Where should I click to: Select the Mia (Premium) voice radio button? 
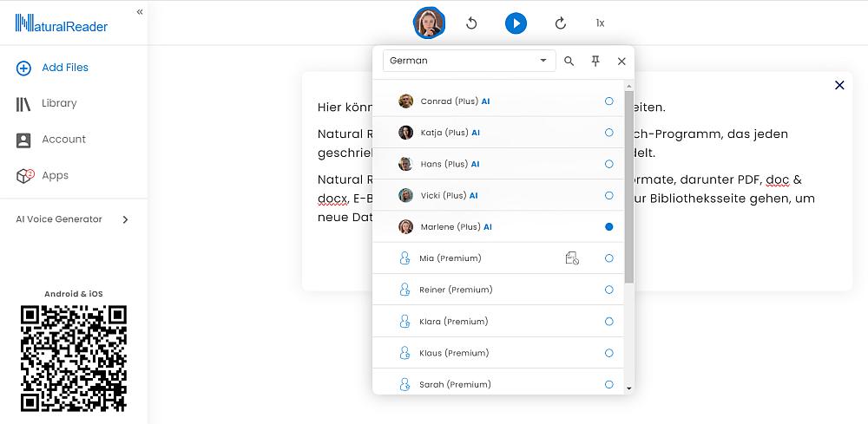[609, 258]
